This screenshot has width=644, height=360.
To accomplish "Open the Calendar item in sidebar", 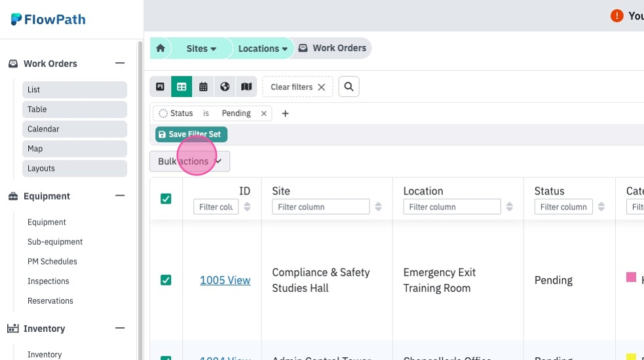I will pyautogui.click(x=75, y=129).
